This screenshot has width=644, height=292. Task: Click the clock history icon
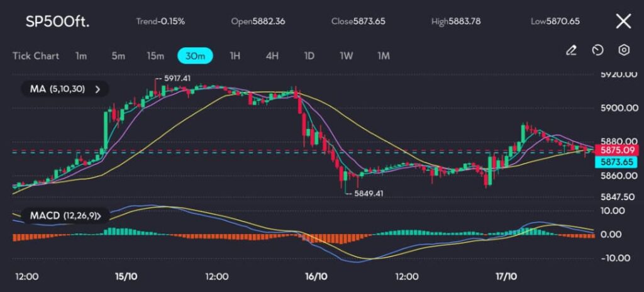click(598, 50)
